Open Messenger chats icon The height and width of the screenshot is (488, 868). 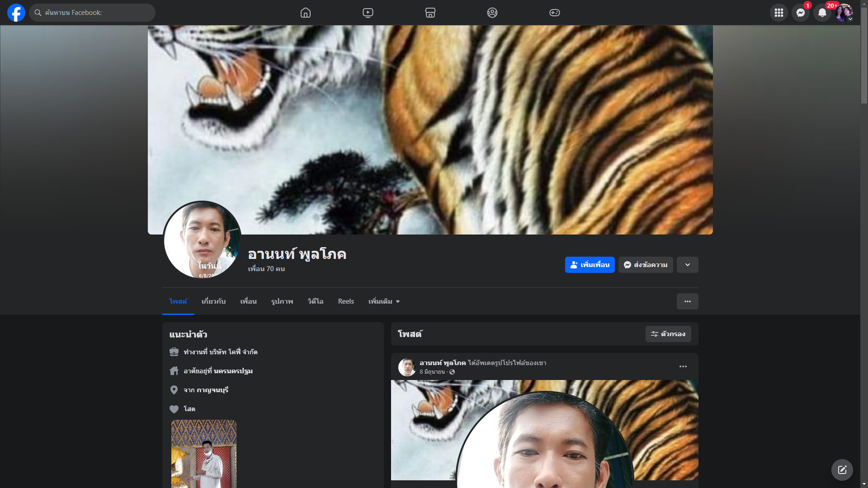(x=800, y=13)
